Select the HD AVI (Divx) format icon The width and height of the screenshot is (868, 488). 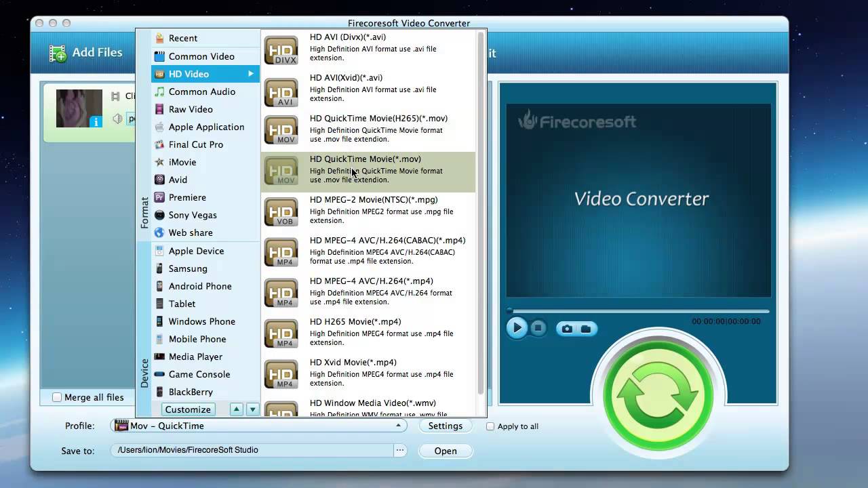tap(281, 50)
